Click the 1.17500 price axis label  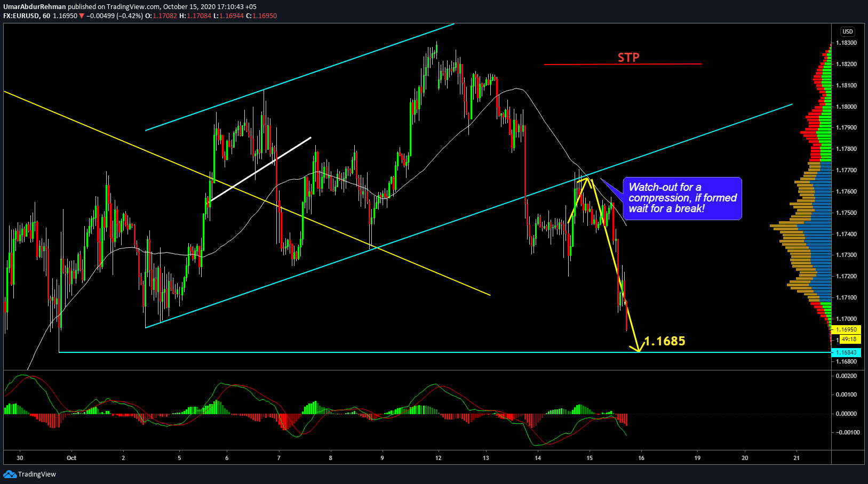(846, 213)
